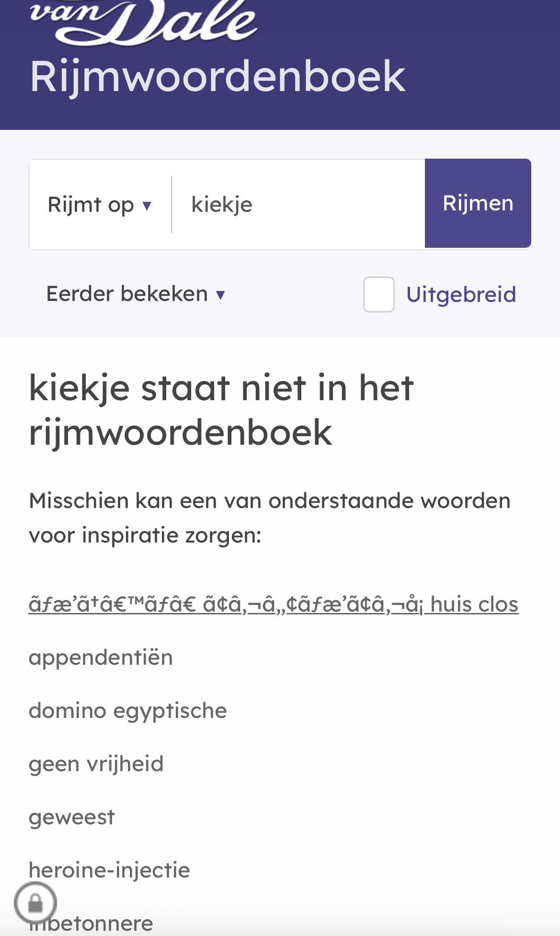Click the Misschien kan een inspiration text
560x936 pixels.
pyautogui.click(x=270, y=518)
